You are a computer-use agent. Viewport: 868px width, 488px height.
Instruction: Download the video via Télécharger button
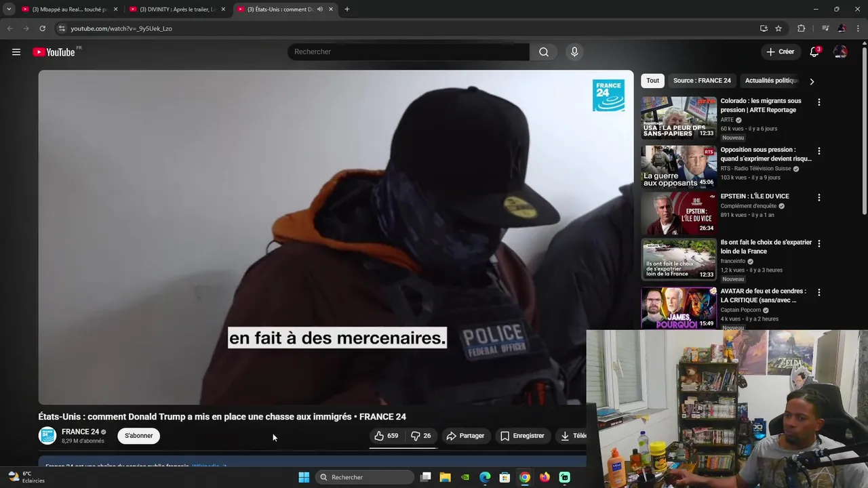pos(572,436)
